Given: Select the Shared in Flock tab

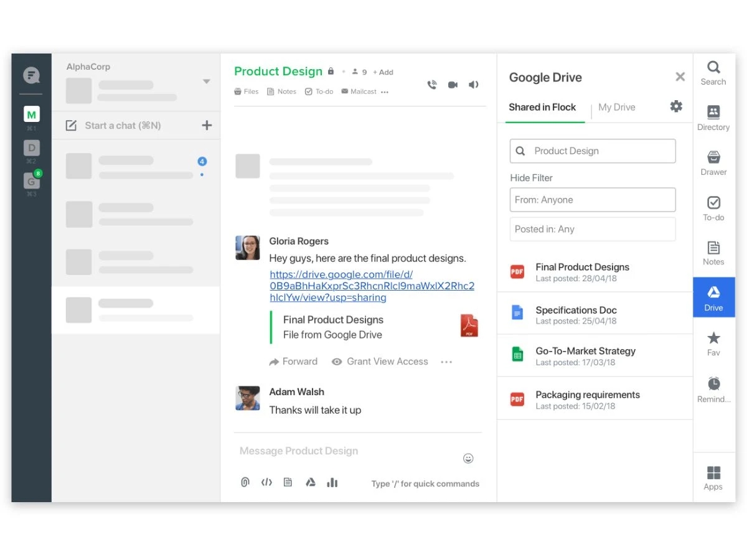Looking at the screenshot, I should pyautogui.click(x=542, y=107).
